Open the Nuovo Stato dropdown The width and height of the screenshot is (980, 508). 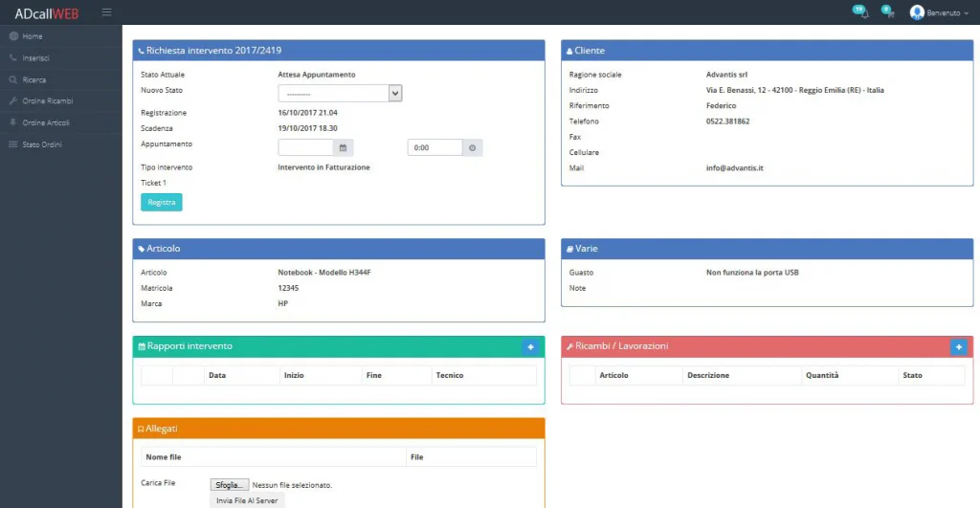coord(340,93)
